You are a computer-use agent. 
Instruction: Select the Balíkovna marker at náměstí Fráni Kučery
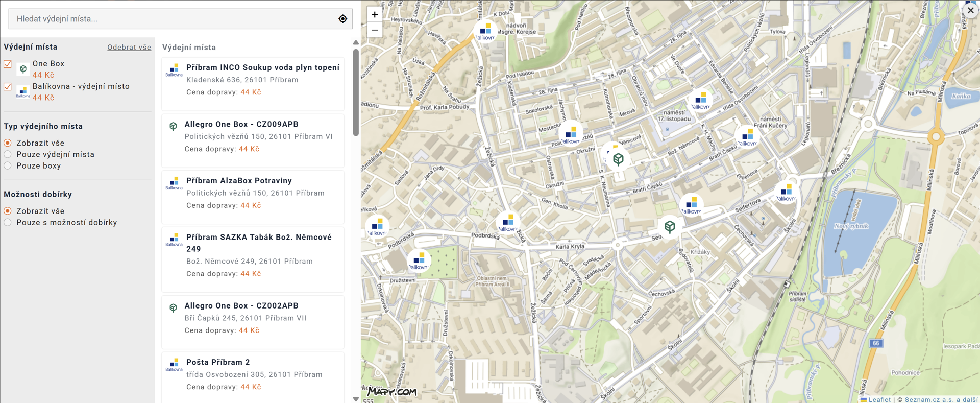747,137
